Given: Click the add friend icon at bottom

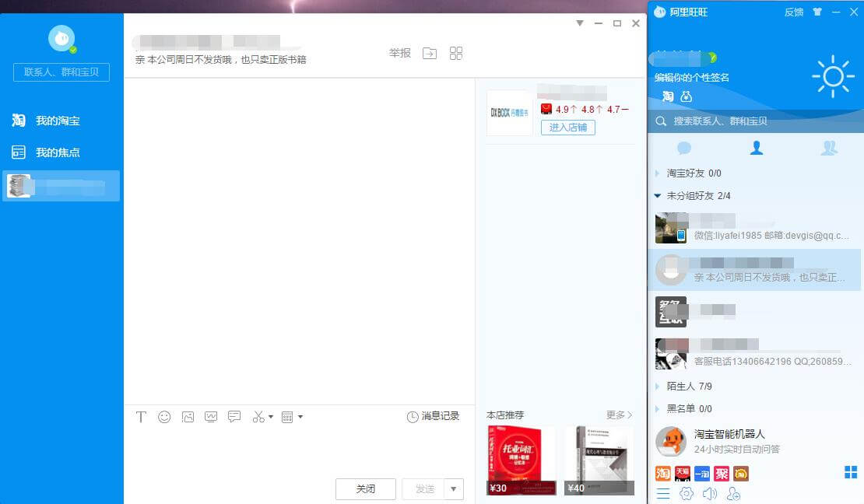Looking at the screenshot, I should tap(733, 494).
